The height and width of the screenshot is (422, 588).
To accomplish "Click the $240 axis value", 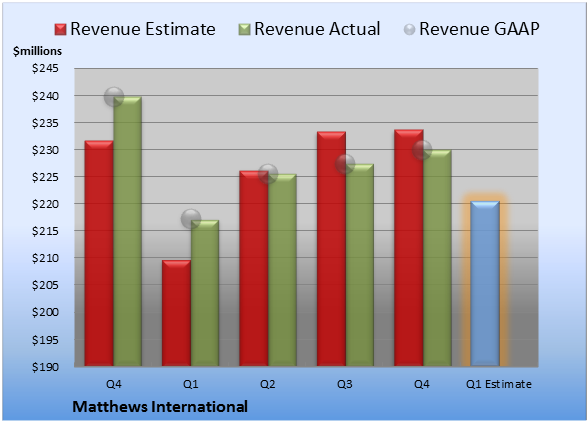I will click(45, 96).
